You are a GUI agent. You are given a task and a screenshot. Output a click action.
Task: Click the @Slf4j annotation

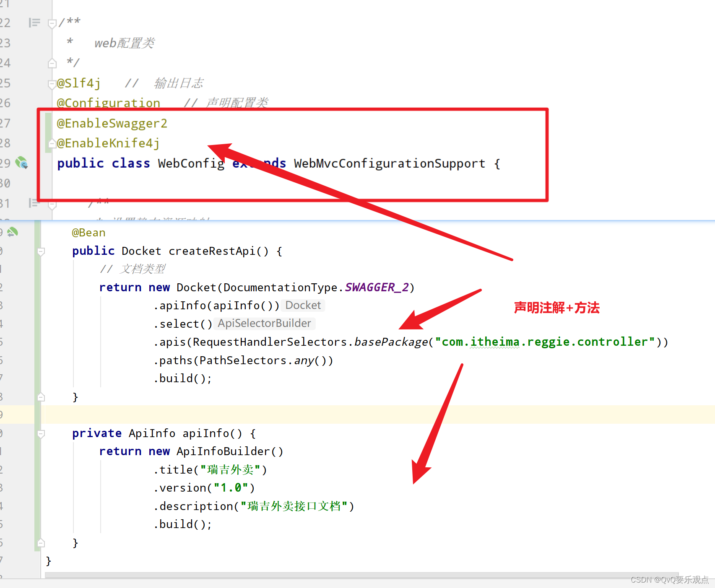(x=79, y=83)
